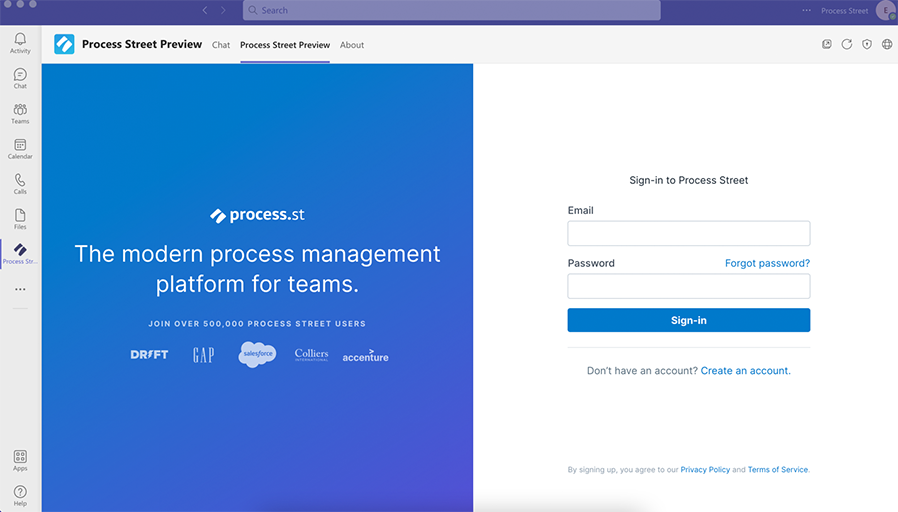
Task: Reload the tab with refresh icon
Action: tap(846, 44)
